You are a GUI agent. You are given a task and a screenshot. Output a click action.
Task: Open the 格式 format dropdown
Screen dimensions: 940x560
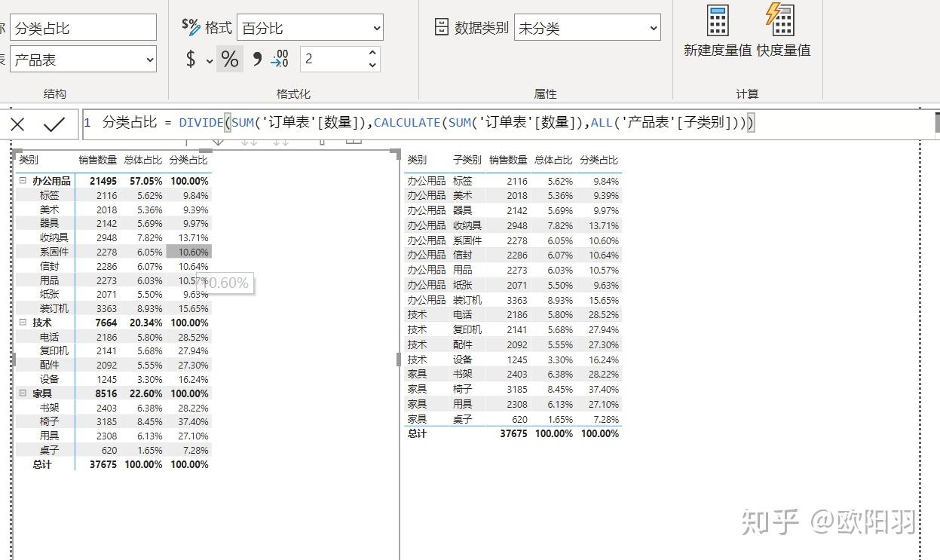click(x=310, y=29)
